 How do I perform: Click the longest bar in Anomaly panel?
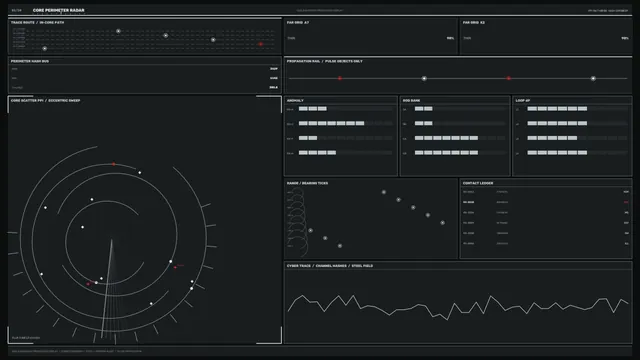331,123
